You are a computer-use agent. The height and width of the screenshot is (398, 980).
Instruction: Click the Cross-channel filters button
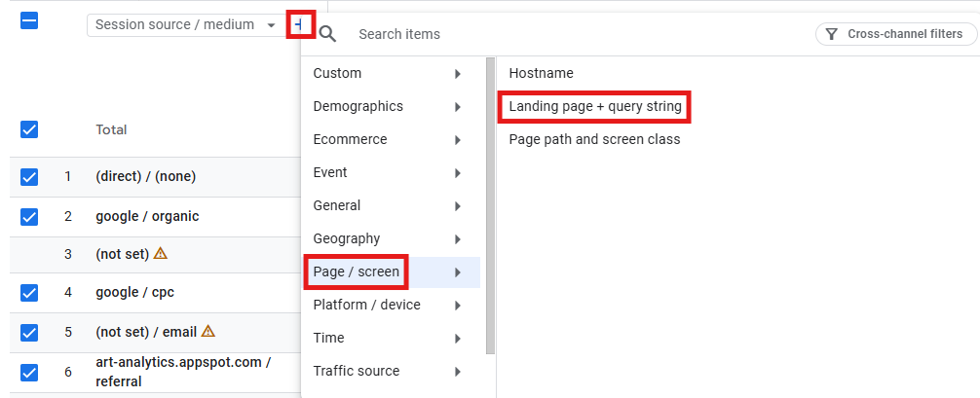coord(896,34)
